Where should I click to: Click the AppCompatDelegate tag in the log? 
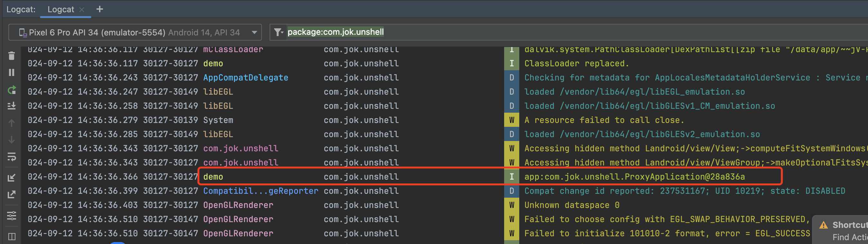click(x=245, y=78)
